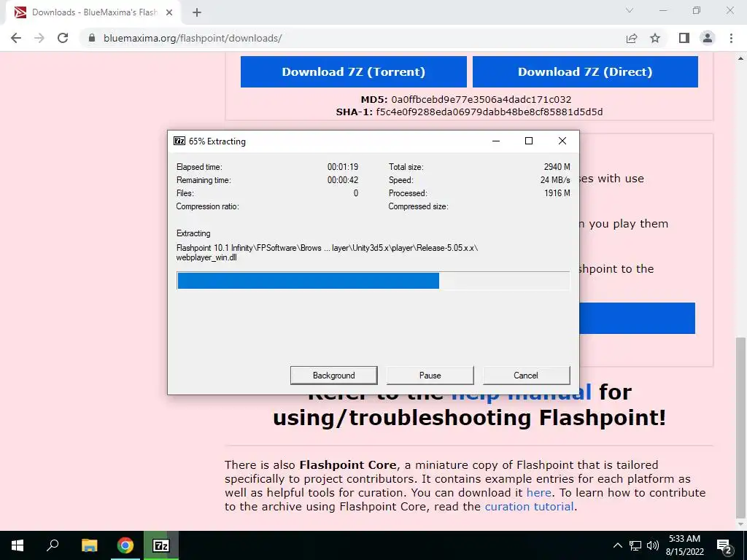Image resolution: width=747 pixels, height=560 pixels.
Task: Open File Explorer from the taskbar
Action: 89,545
